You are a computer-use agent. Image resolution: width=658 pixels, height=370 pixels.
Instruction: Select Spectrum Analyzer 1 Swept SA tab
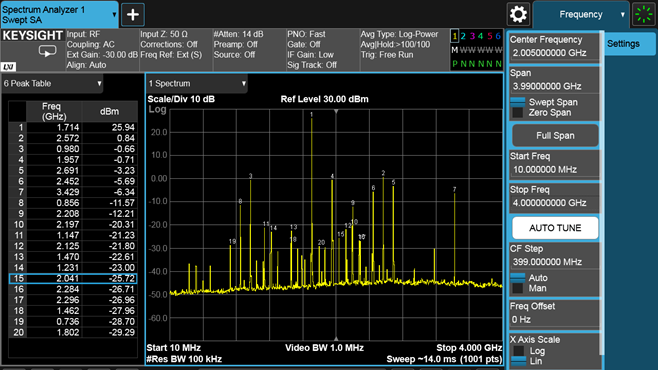tap(60, 15)
